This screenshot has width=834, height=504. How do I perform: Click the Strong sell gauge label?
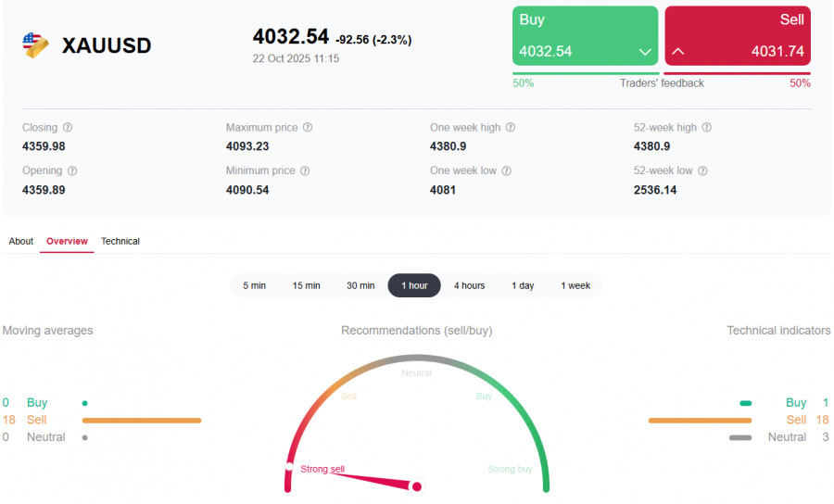coord(322,469)
